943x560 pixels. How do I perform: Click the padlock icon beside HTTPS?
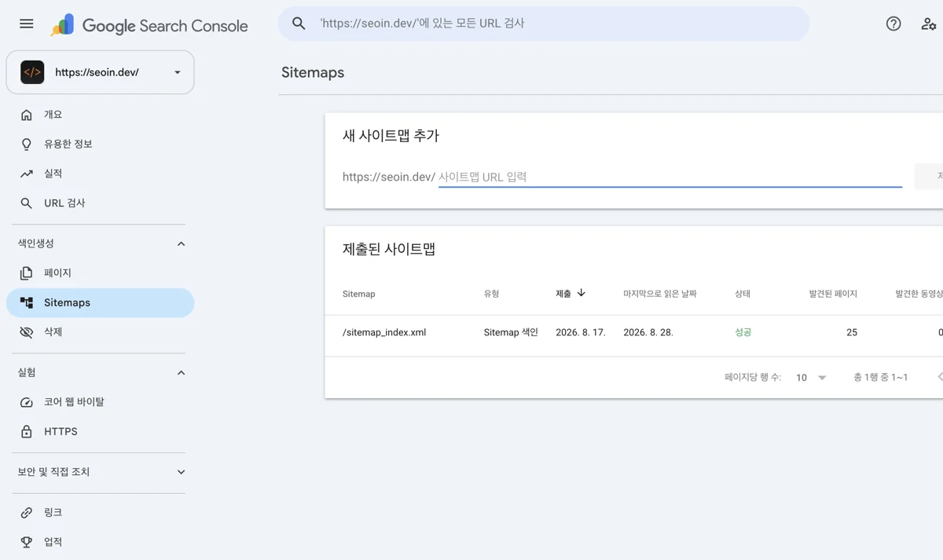point(27,431)
